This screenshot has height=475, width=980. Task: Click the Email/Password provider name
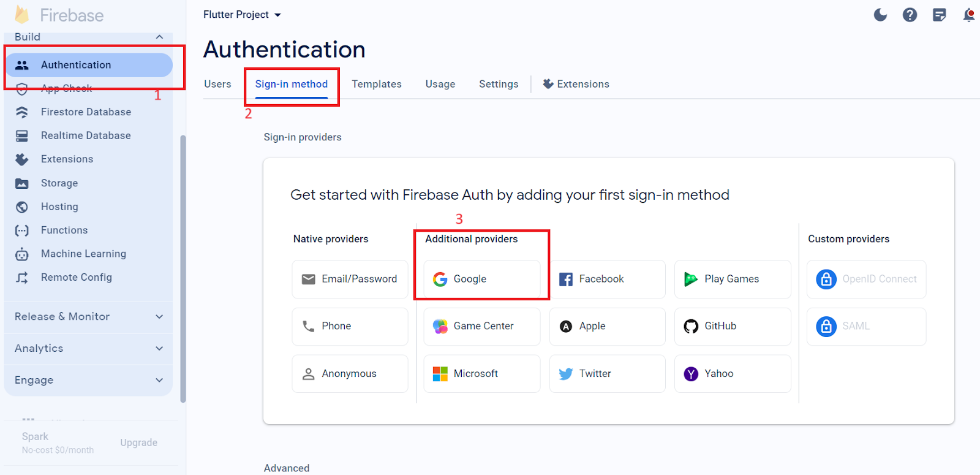(360, 279)
